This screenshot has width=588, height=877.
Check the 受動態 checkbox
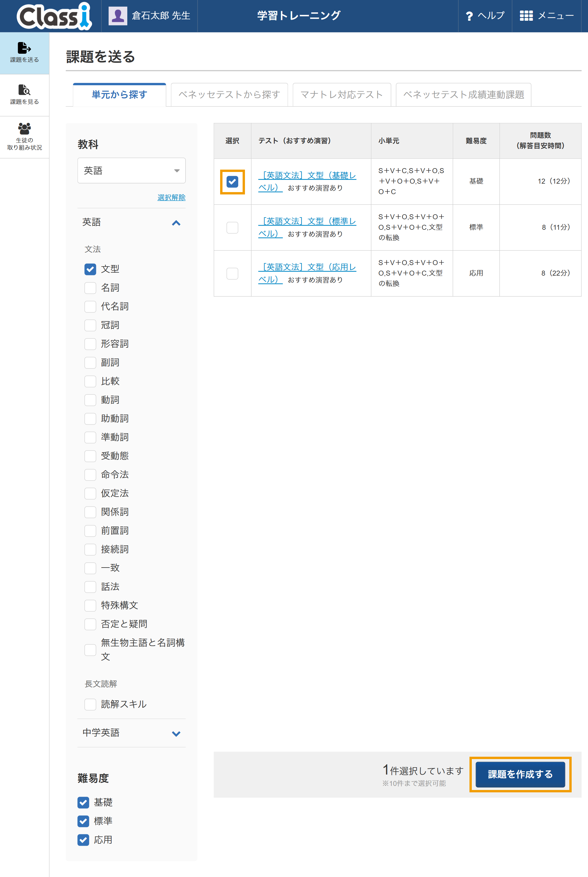click(x=90, y=456)
